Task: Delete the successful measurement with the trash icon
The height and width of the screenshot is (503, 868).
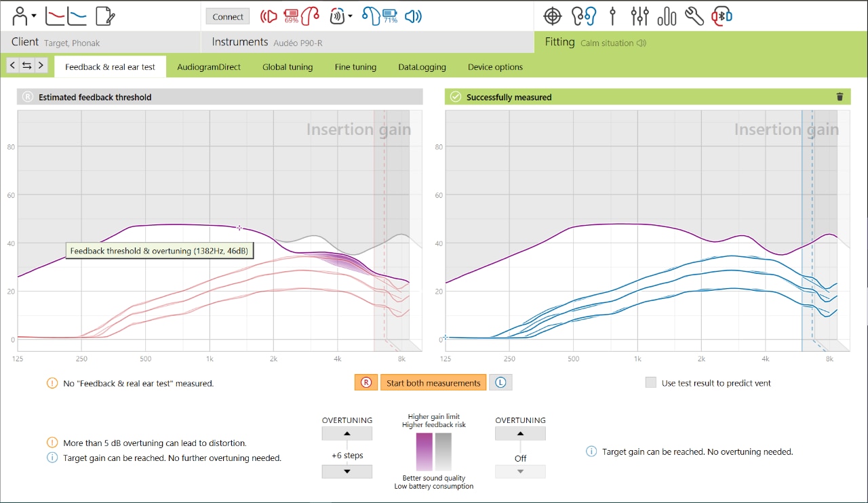Action: click(840, 96)
